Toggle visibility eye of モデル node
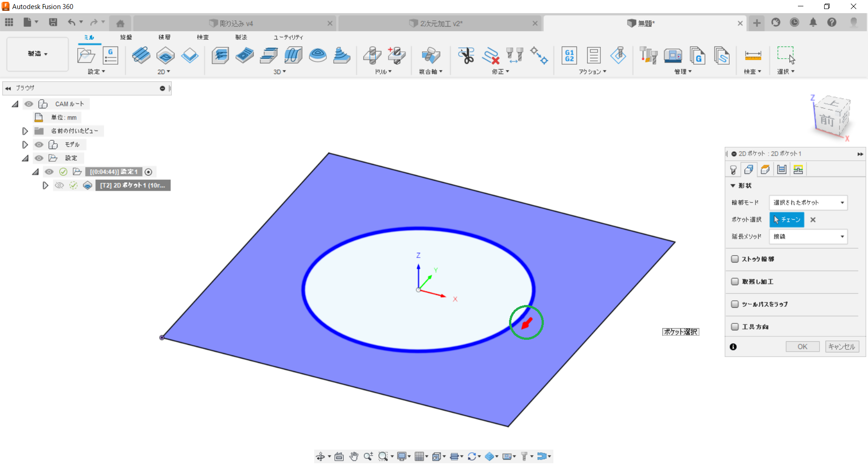Image resolution: width=868 pixels, height=465 pixels. tap(39, 145)
